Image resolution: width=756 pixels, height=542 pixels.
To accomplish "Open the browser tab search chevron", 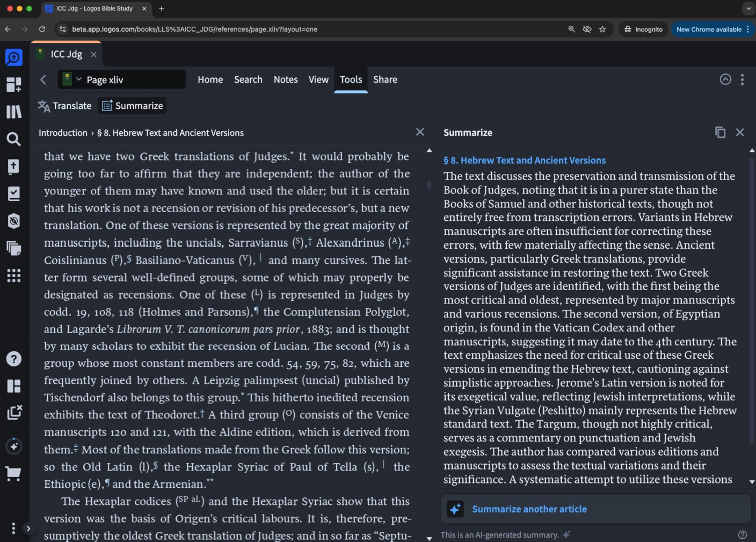I will tap(748, 8).
